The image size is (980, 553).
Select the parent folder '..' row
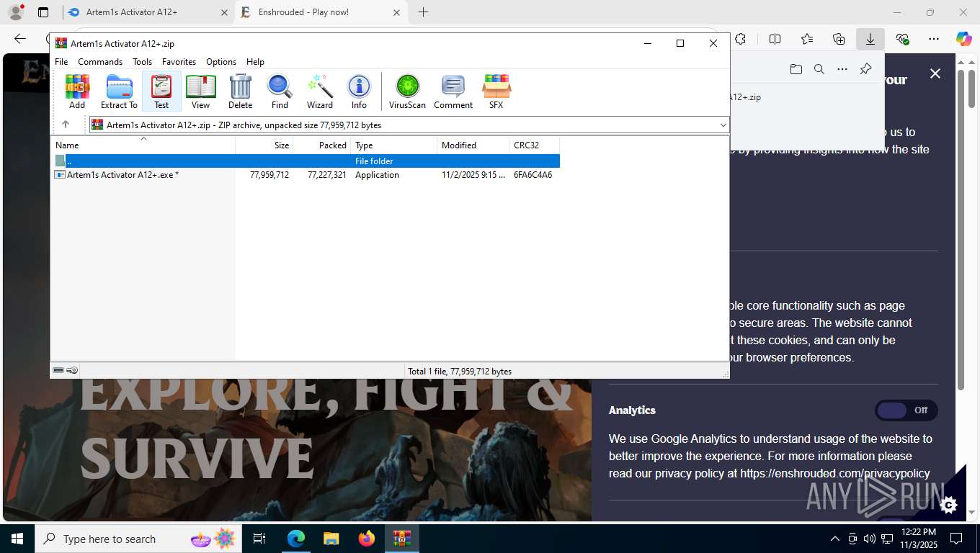point(306,161)
